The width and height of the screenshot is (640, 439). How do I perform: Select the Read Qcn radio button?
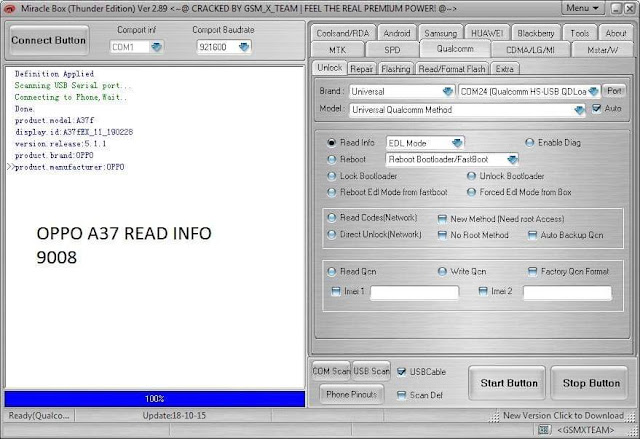tap(331, 271)
